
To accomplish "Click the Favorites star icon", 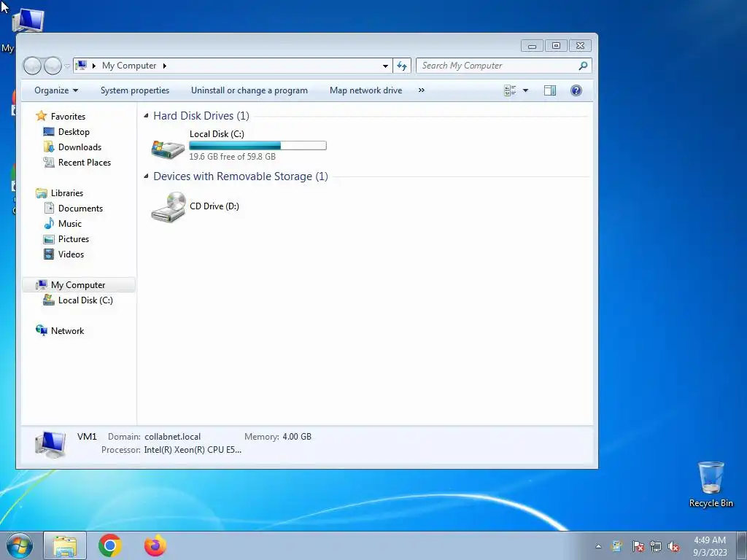I will point(42,116).
